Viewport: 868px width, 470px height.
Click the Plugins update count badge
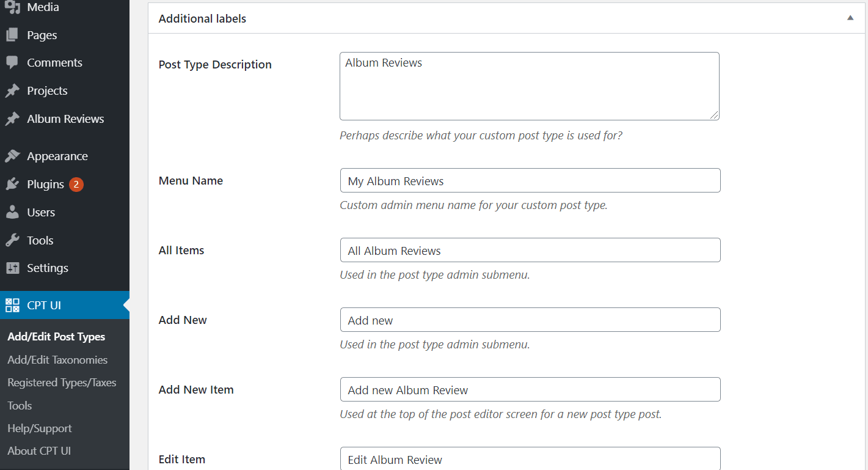[76, 184]
